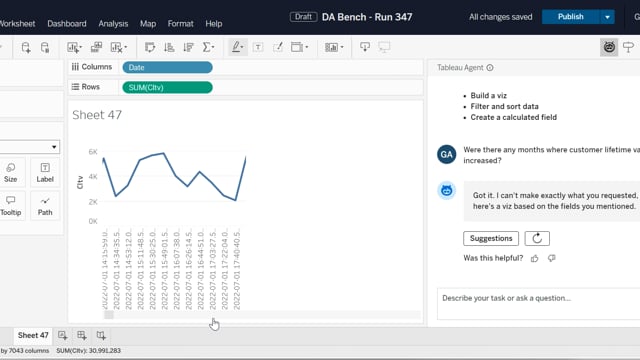The image size is (640, 360).
Task: Click 'Filter and sort data' bullet text
Action: pos(504,107)
